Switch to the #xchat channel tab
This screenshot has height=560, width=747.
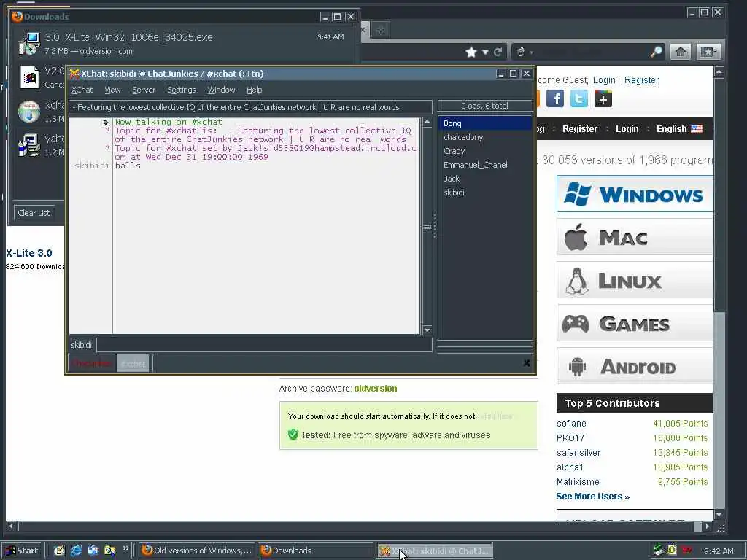(x=133, y=364)
